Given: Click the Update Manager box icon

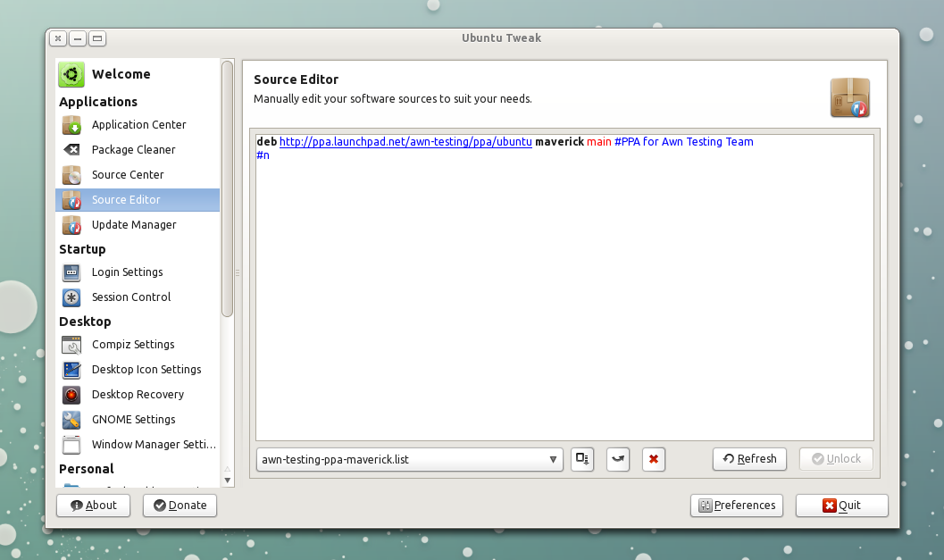Looking at the screenshot, I should point(71,224).
